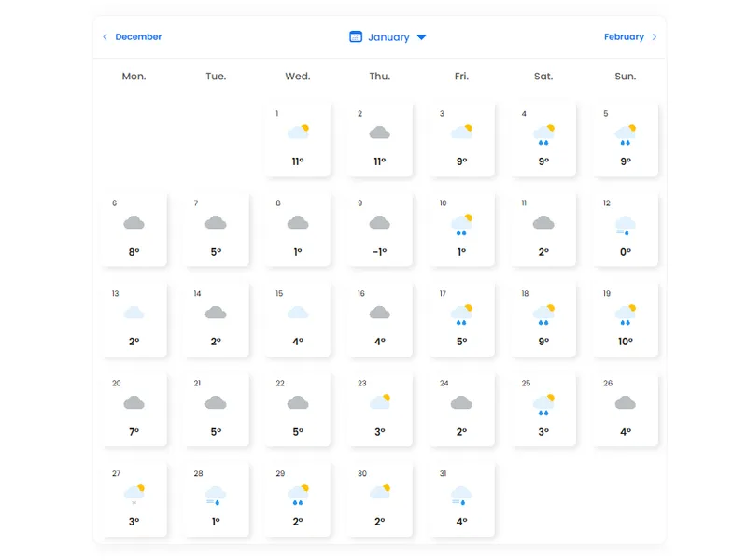Open the January month dropdown arrow
747x560 pixels.
(x=421, y=37)
